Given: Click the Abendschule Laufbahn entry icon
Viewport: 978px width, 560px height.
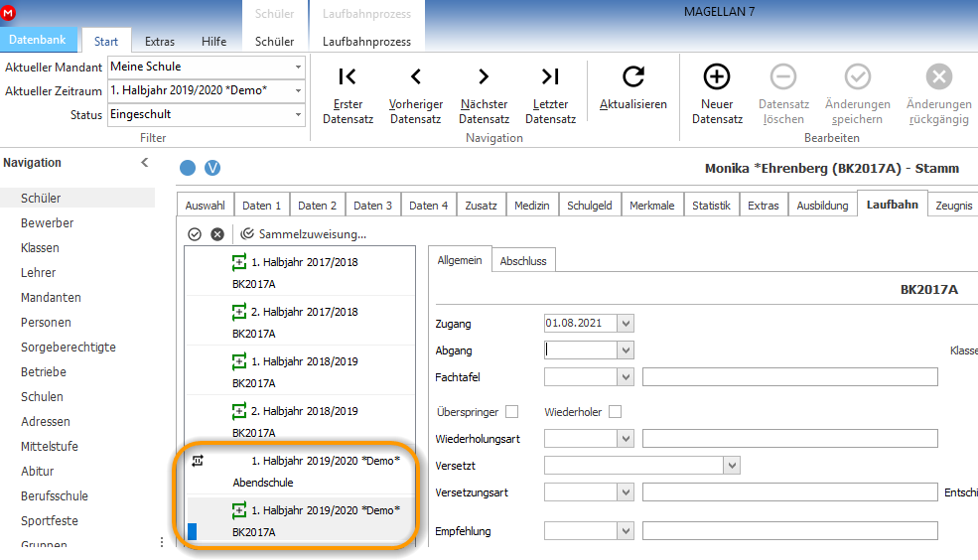Looking at the screenshot, I should coord(198,461).
